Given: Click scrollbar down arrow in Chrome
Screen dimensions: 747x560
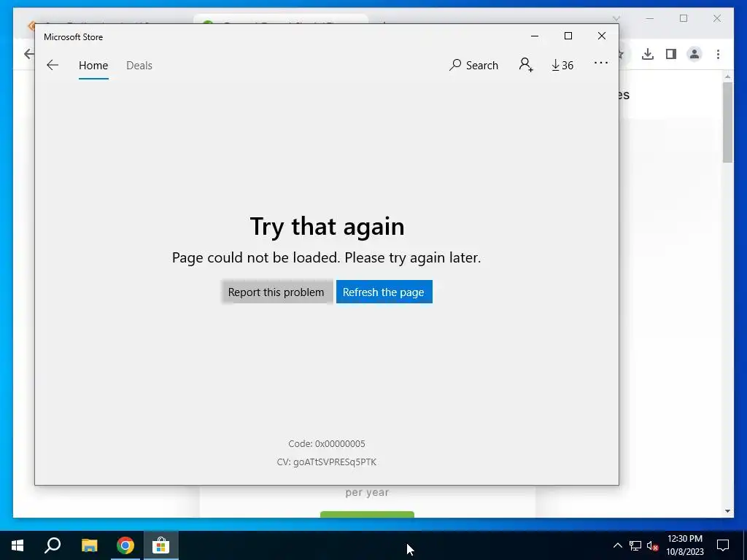Looking at the screenshot, I should coord(727,511).
